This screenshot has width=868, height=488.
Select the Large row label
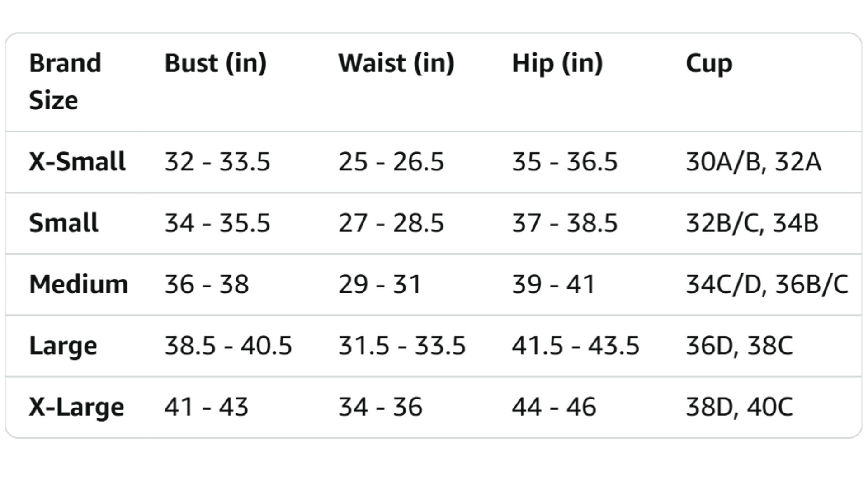pos(63,346)
